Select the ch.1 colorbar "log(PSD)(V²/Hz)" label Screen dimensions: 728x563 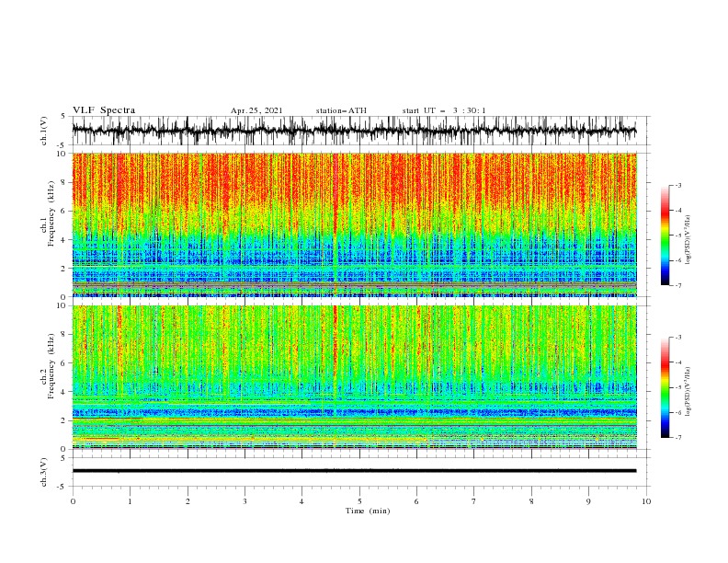point(688,239)
